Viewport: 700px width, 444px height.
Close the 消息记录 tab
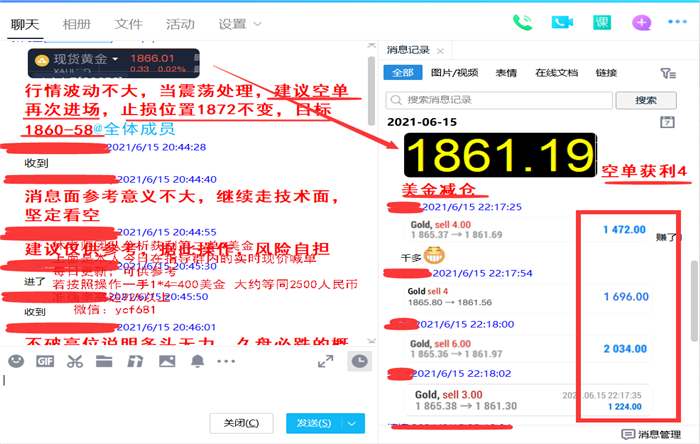[440, 51]
